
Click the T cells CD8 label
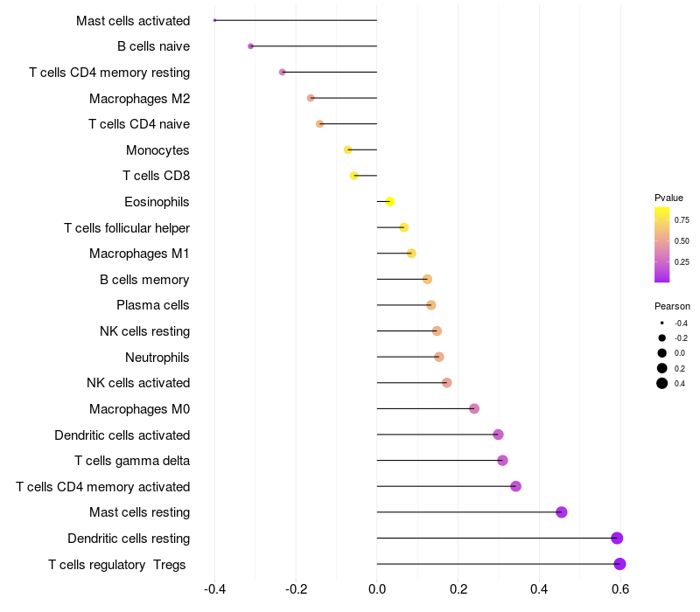click(x=157, y=176)
